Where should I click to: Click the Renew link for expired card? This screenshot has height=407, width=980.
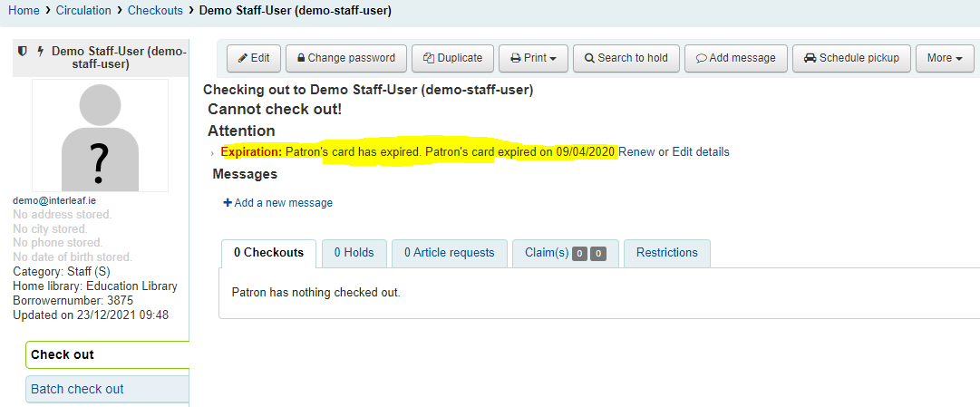click(x=636, y=152)
